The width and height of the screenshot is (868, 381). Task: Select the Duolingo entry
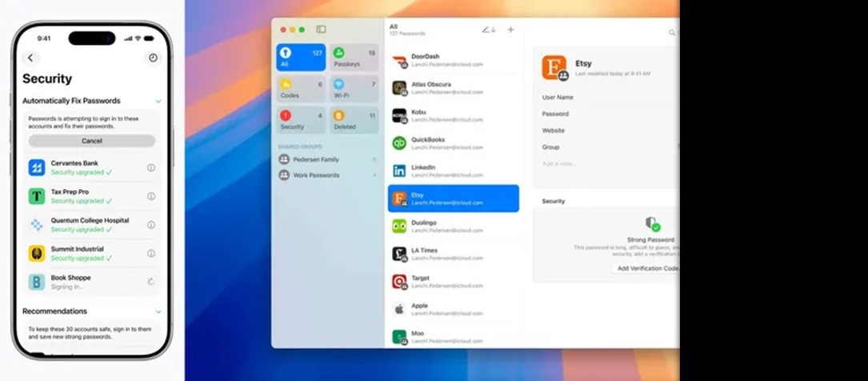tap(454, 227)
